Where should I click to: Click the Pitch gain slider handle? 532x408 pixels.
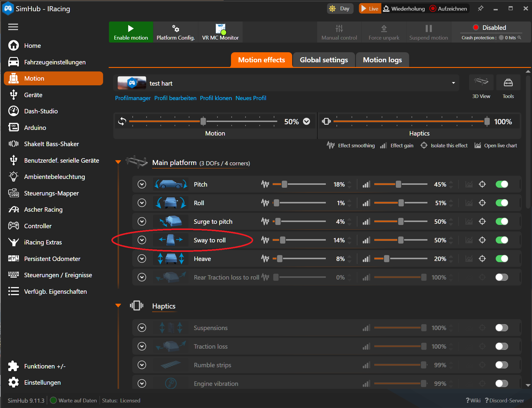point(398,184)
